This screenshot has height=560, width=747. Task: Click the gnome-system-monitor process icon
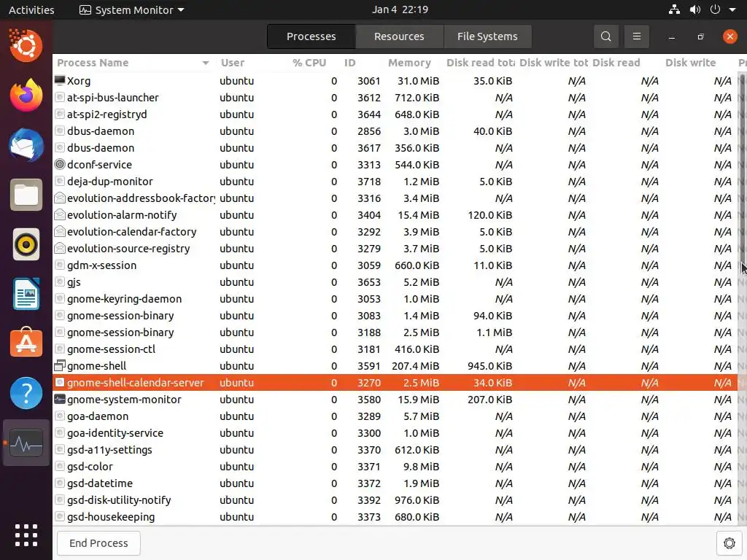click(60, 399)
